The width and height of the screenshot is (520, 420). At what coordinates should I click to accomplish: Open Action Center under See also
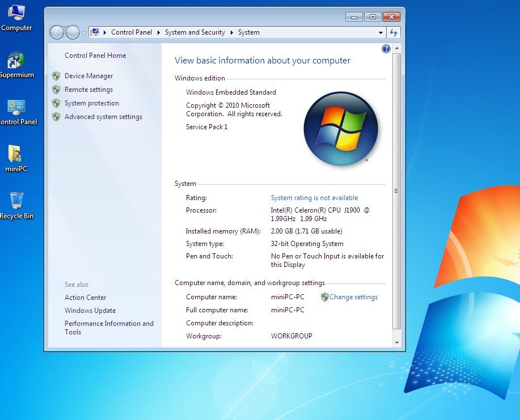coord(85,298)
